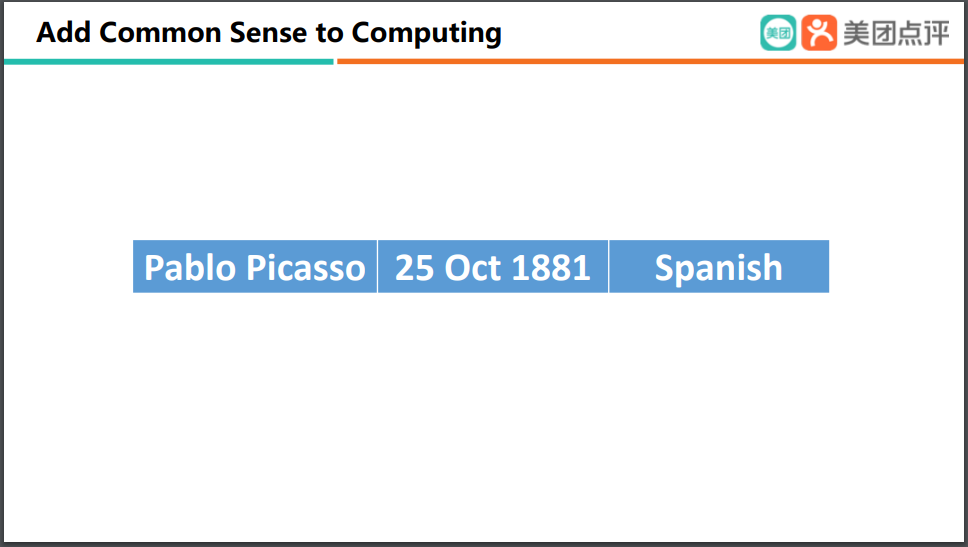Click the word Common in the title
This screenshot has height=547, width=968.
(161, 33)
